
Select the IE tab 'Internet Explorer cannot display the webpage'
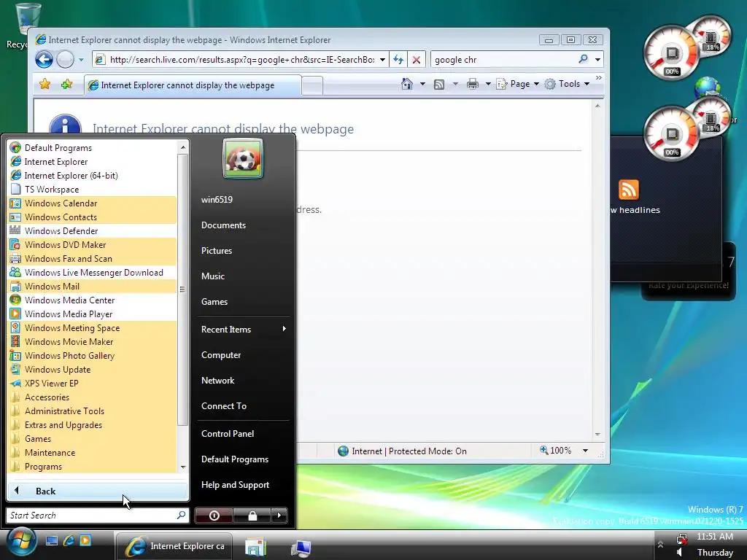click(193, 85)
